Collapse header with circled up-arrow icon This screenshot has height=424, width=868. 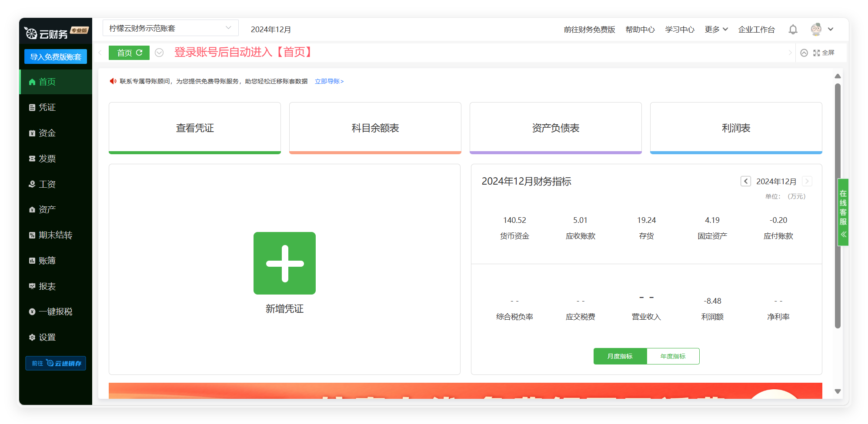click(x=804, y=53)
